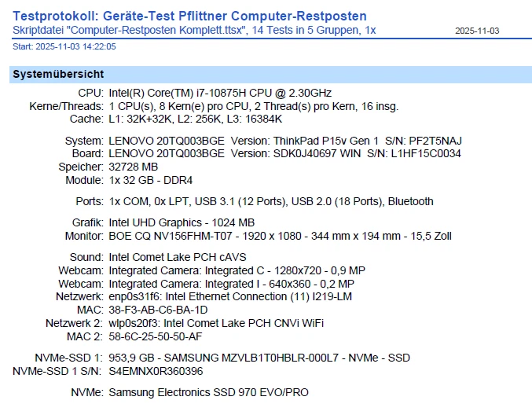Click the Board line with SDK0J40697 WIN
The width and height of the screenshot is (532, 415).
tap(284, 154)
